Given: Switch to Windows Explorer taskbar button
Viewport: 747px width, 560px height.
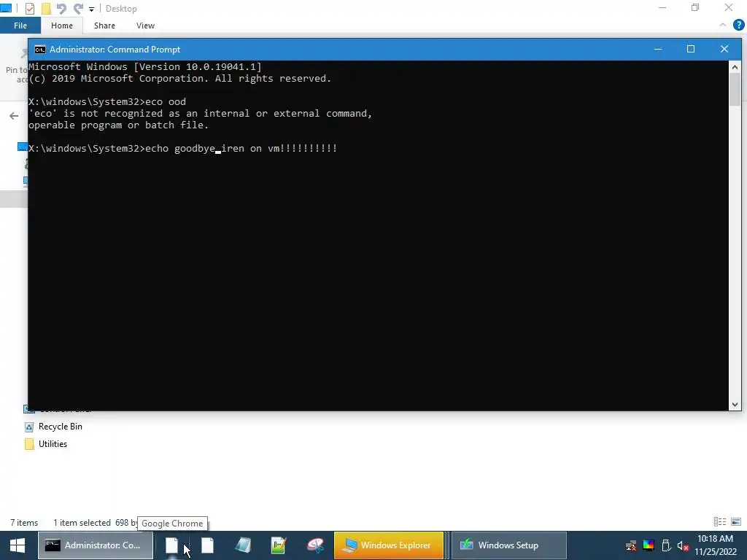Looking at the screenshot, I should pos(389,545).
